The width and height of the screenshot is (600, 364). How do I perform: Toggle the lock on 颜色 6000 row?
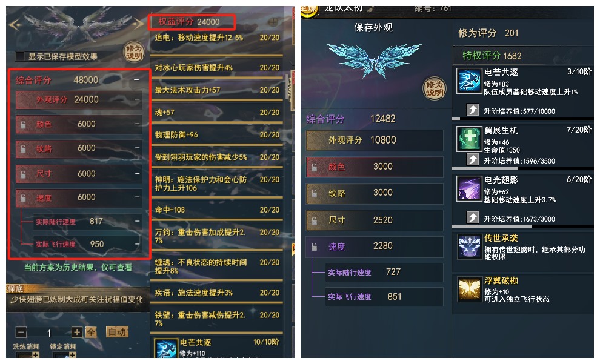pyautogui.click(x=23, y=125)
